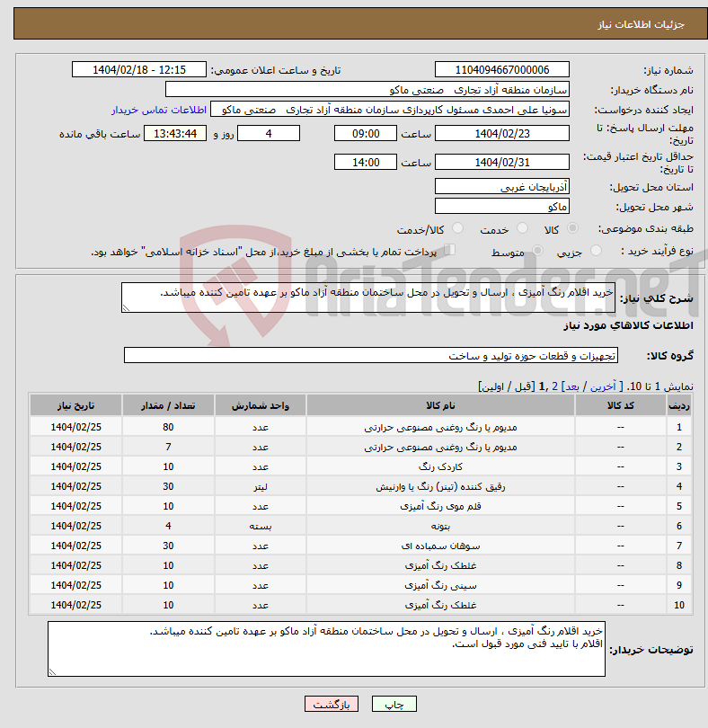
Task: Go to page 2 of items
Action: (x=554, y=386)
